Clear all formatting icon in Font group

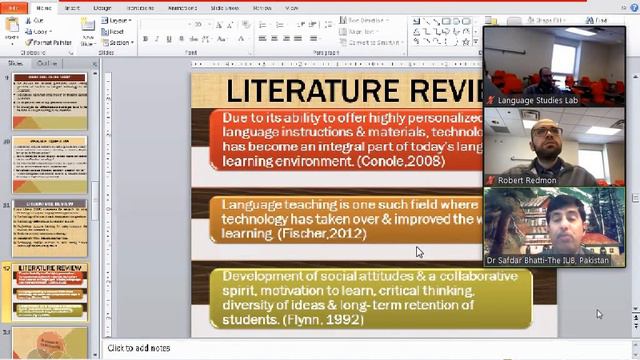(x=246, y=25)
